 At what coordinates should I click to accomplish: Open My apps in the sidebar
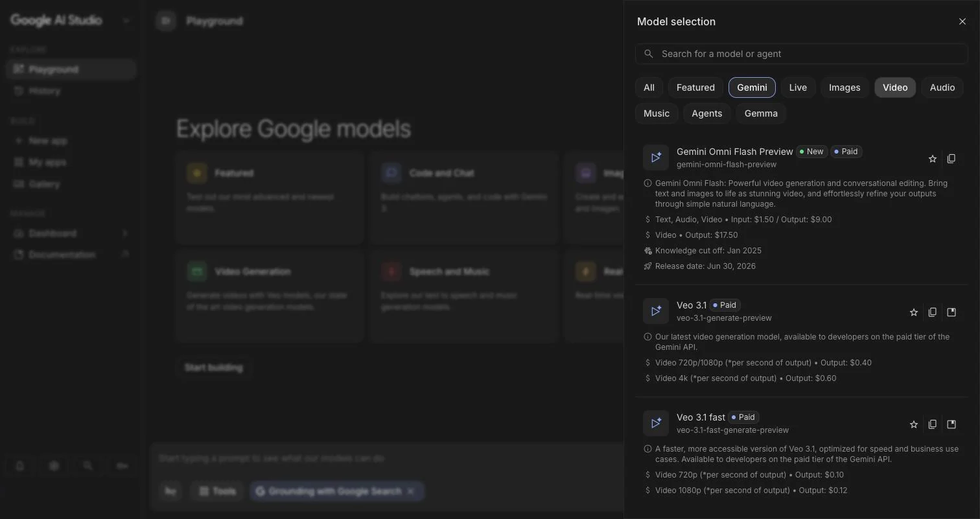(x=71, y=162)
